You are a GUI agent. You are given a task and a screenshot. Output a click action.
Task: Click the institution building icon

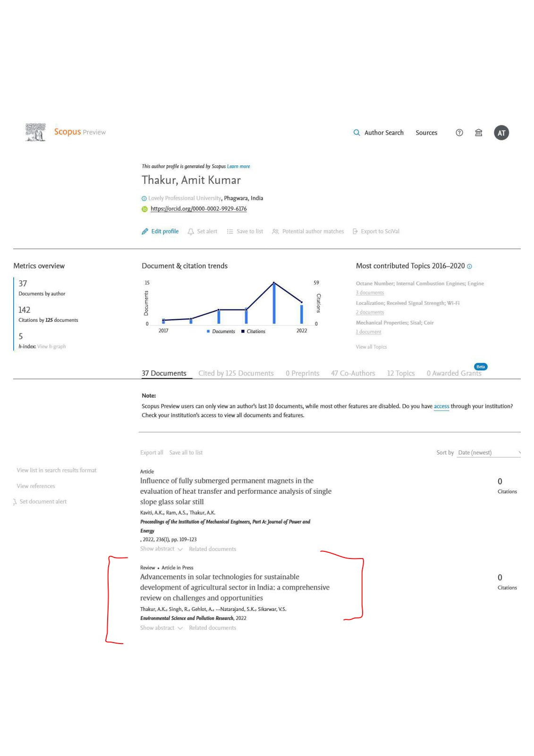(x=479, y=133)
